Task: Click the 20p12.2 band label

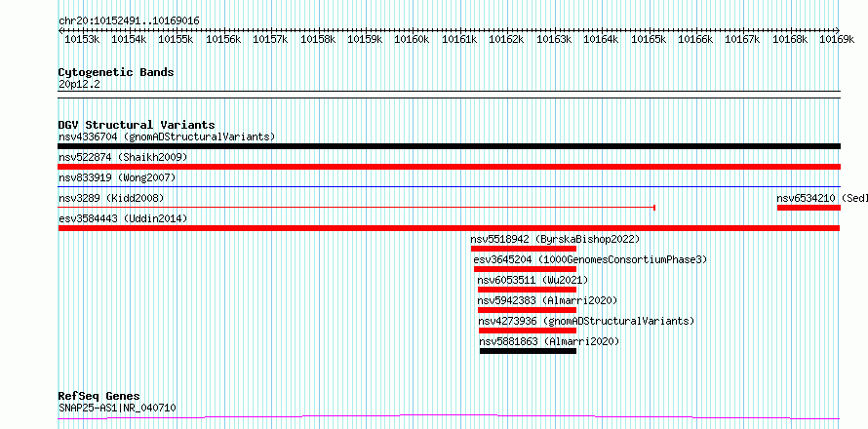Action: click(79, 84)
